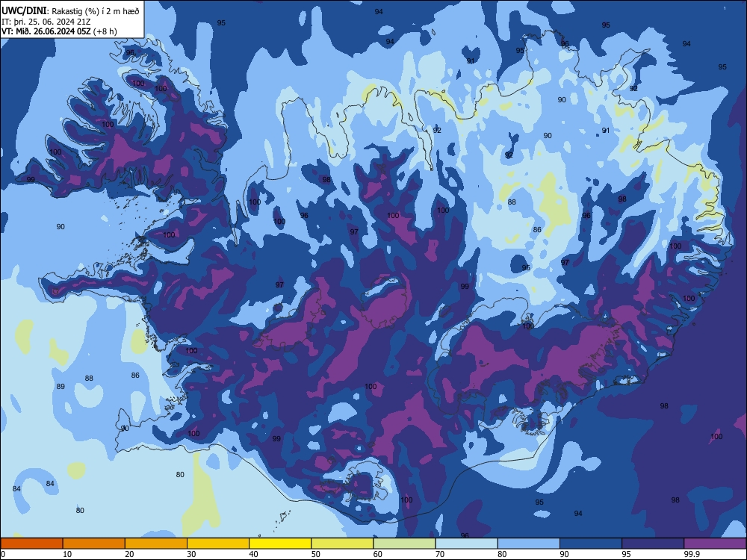Click the '89' humidity value on the map
The height and width of the screenshot is (560, 747).
coord(61,386)
